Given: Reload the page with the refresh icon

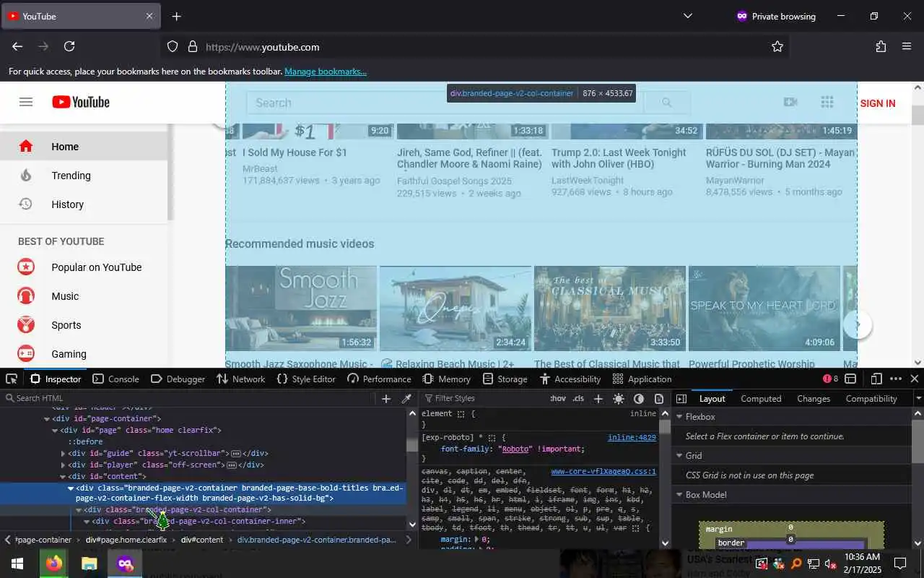Looking at the screenshot, I should pos(69,46).
